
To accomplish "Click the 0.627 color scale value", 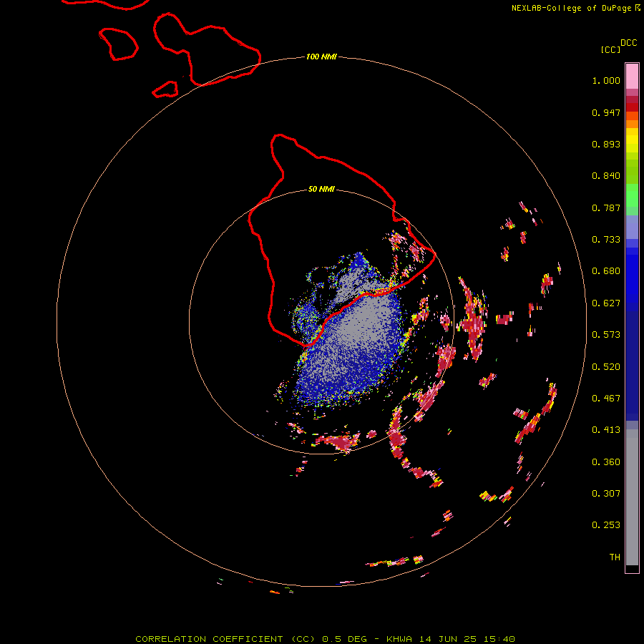I will coord(606,303).
